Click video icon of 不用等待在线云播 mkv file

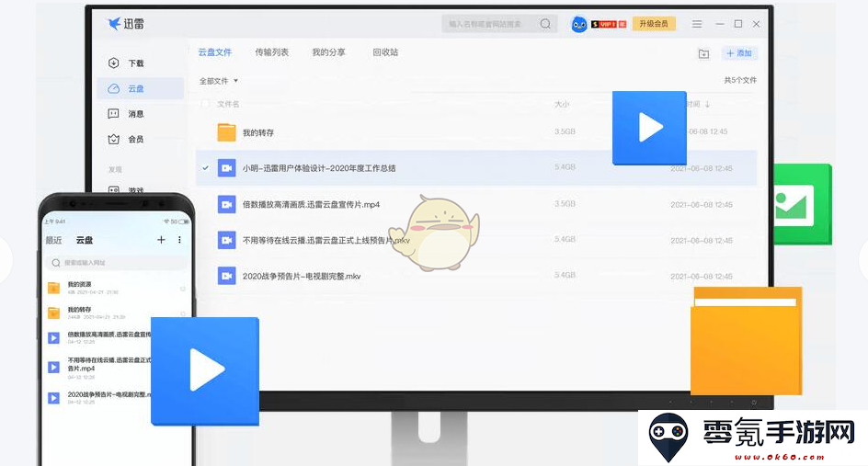point(226,240)
